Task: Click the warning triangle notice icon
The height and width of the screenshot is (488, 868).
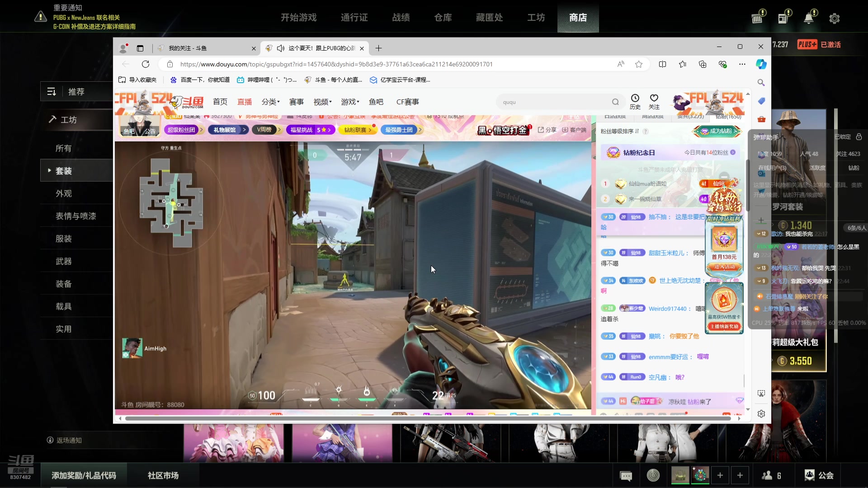Action: pyautogui.click(x=41, y=17)
